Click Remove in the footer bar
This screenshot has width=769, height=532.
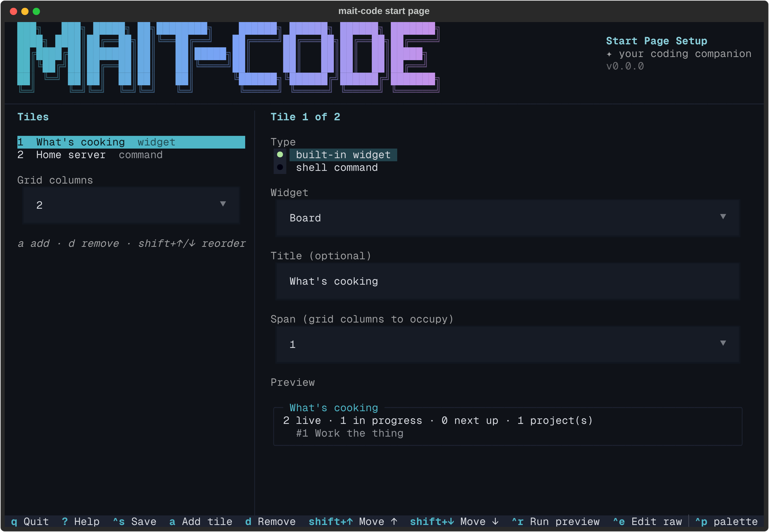click(270, 521)
